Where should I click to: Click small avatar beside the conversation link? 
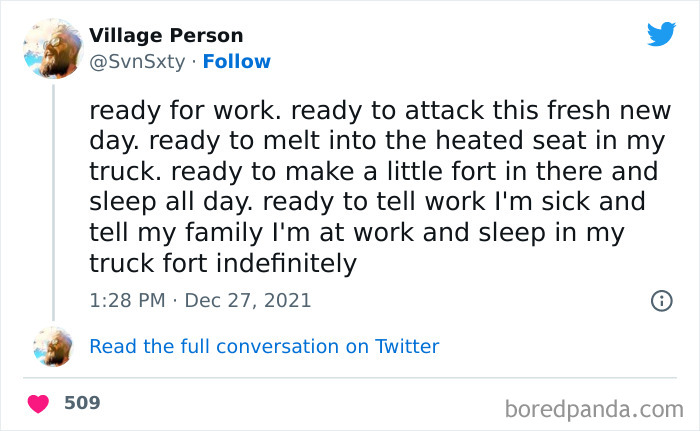tap(52, 346)
